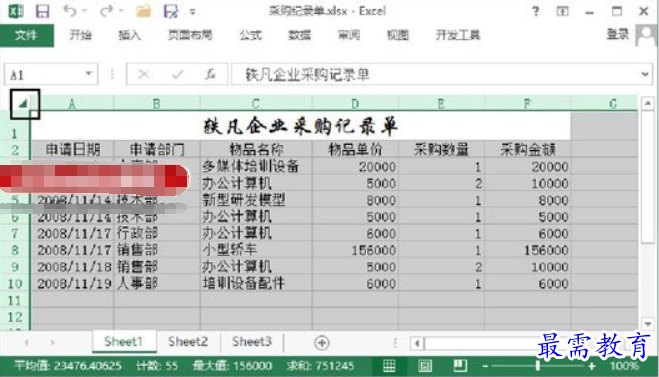Switch to the Sheet3 tab
Image resolution: width=659 pixels, height=377 pixels.
pyautogui.click(x=252, y=342)
